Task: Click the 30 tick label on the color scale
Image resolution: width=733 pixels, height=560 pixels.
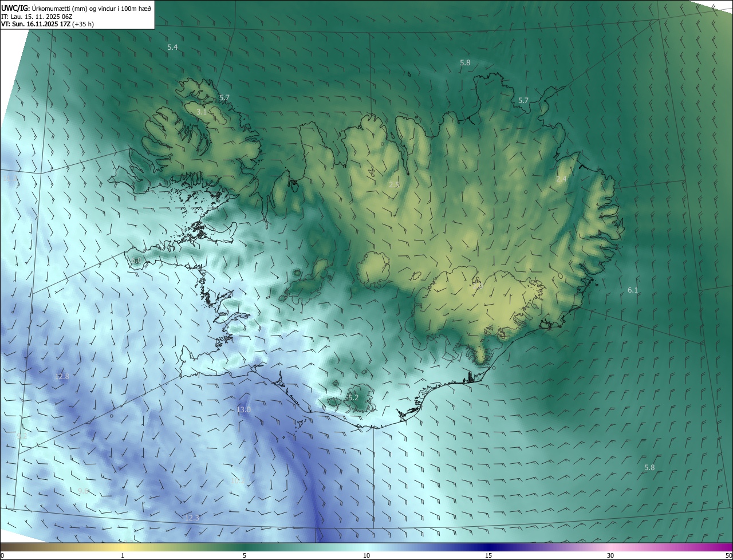Action: (x=610, y=555)
